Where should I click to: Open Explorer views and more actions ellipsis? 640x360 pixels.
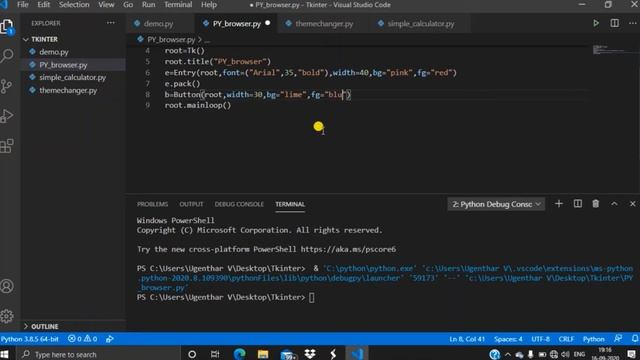tap(111, 23)
